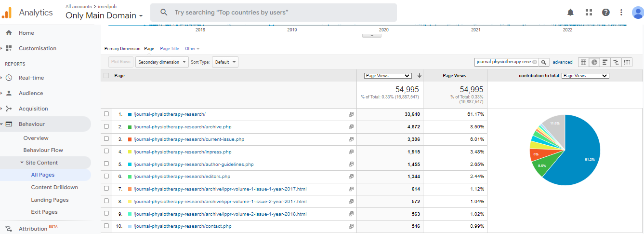Switch primary dimension to Page Title

[x=170, y=49]
